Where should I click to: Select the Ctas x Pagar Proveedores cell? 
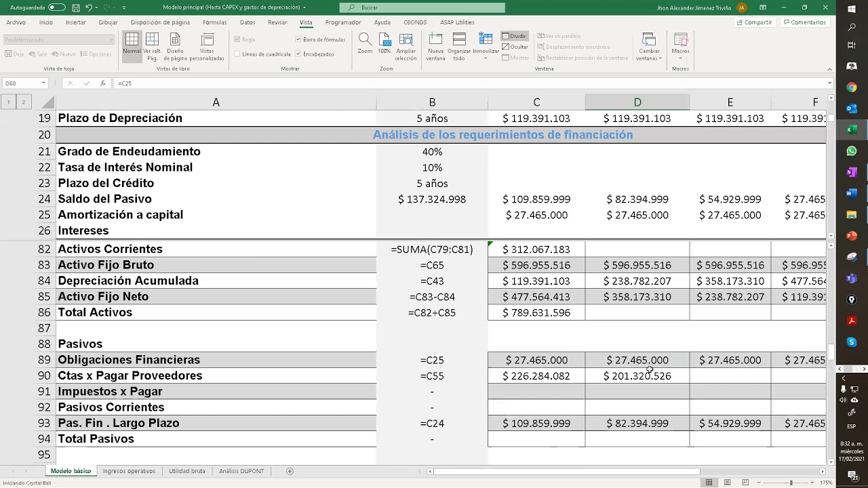[x=216, y=375]
